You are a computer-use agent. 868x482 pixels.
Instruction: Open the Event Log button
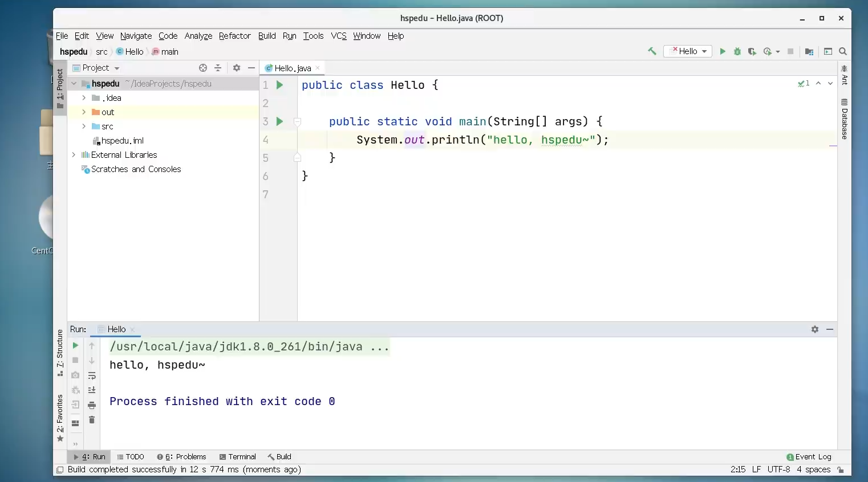coord(809,457)
